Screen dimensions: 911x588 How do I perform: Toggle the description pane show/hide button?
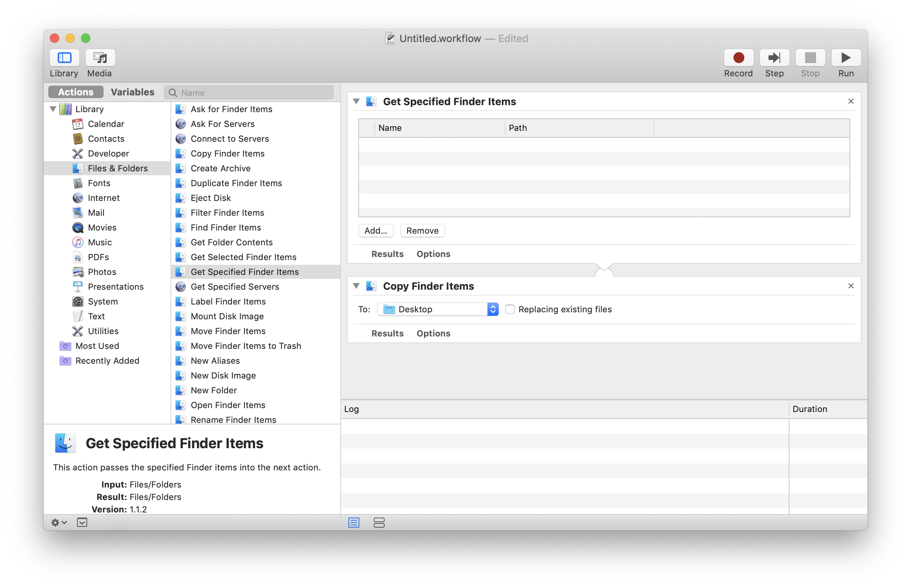pyautogui.click(x=82, y=523)
